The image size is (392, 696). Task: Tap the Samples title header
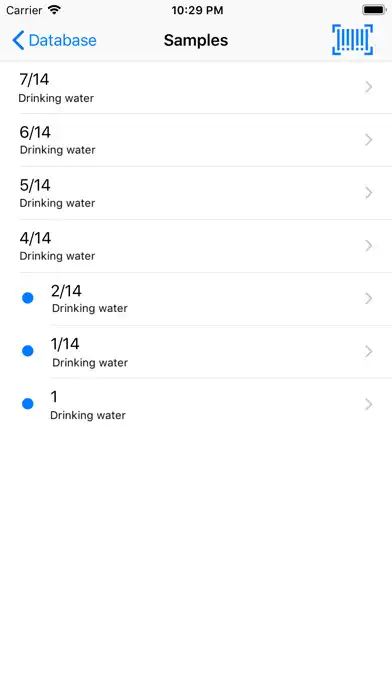(x=196, y=40)
